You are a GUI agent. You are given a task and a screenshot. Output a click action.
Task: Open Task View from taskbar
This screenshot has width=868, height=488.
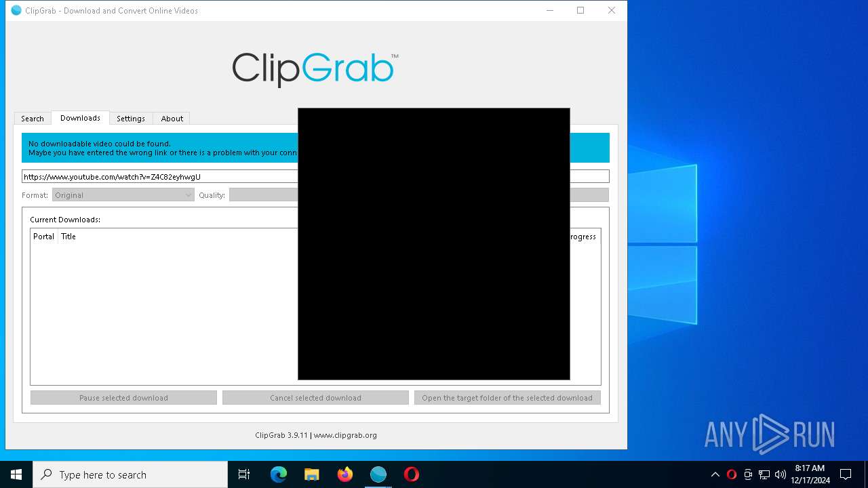coord(244,474)
